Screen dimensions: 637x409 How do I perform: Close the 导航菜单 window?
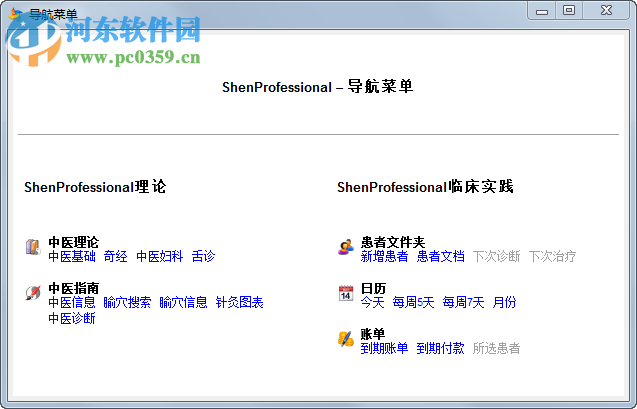click(606, 11)
